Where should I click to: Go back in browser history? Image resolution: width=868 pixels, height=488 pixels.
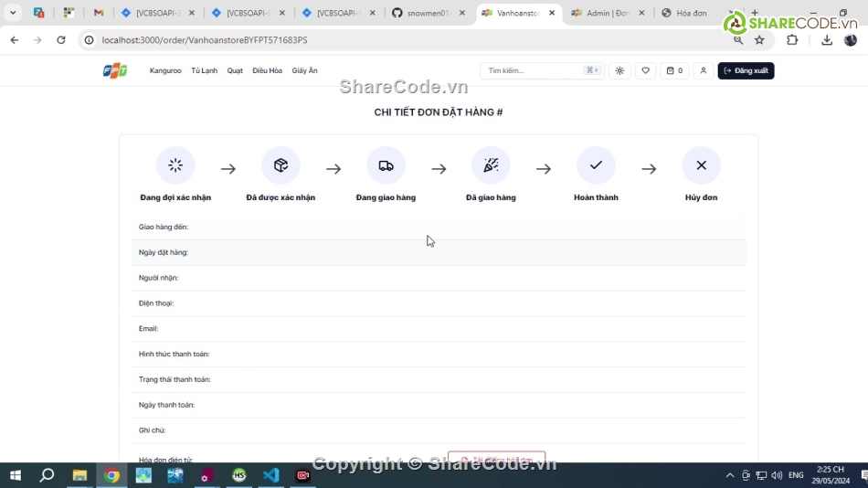(x=15, y=40)
